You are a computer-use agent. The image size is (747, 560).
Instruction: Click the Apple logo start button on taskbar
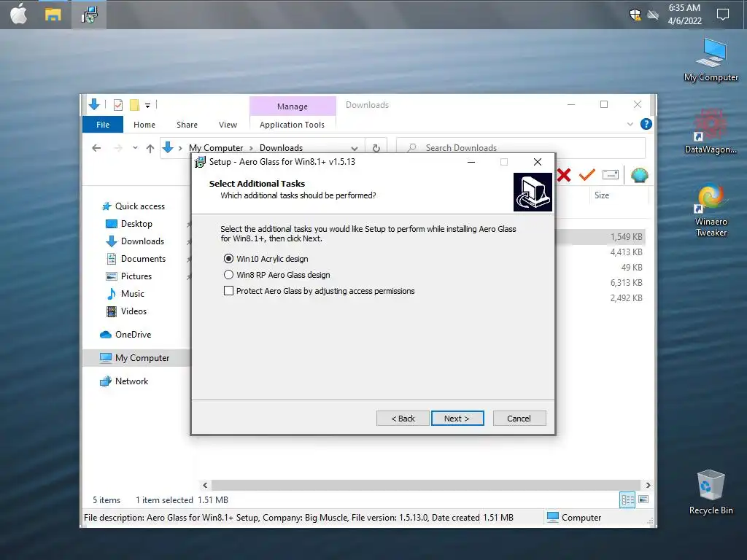(18, 15)
